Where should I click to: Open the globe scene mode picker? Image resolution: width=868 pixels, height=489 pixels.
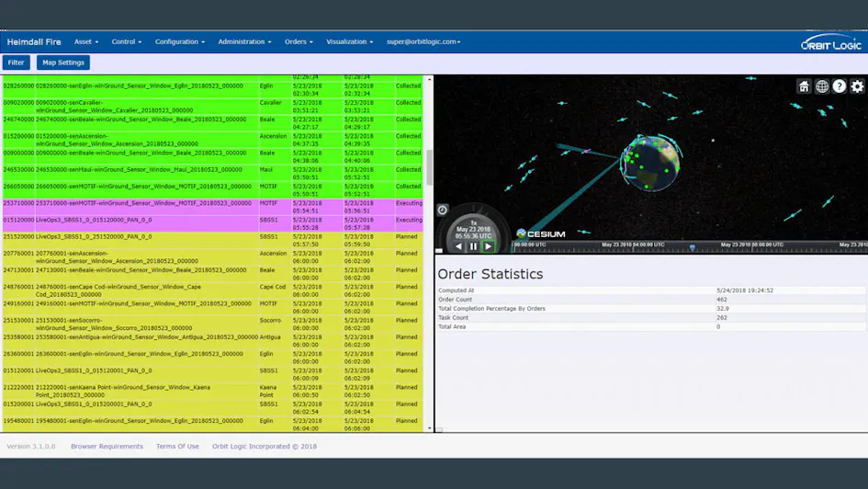822,85
